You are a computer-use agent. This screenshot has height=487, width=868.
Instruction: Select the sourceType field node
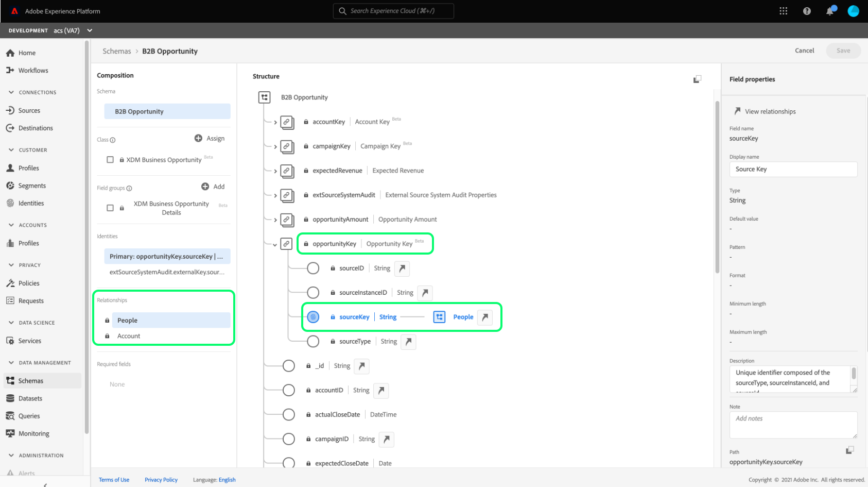(x=313, y=341)
